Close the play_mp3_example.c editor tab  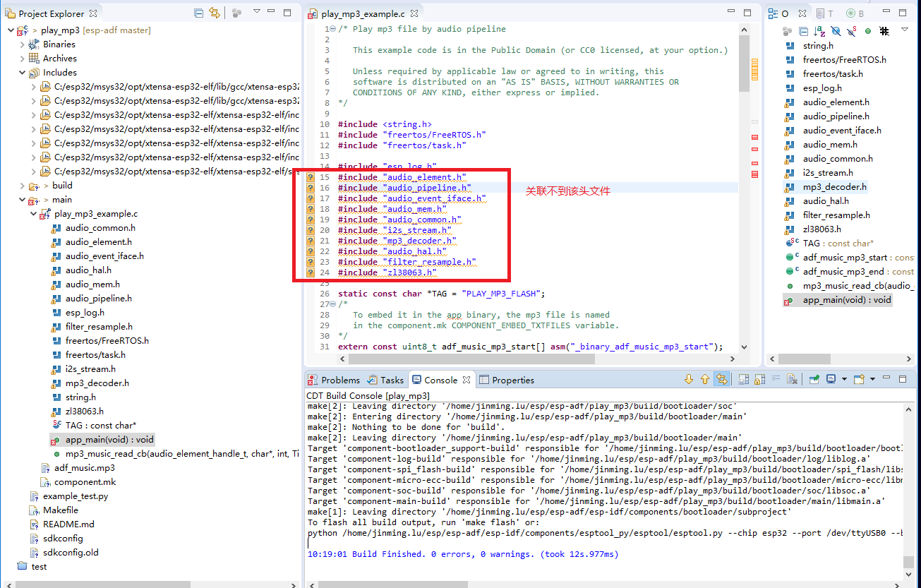414,13
